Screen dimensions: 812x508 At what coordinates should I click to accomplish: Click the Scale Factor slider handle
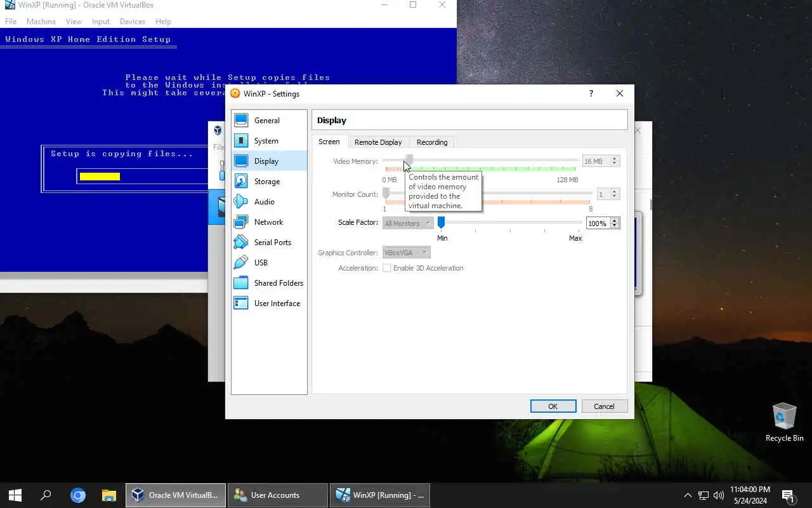click(441, 222)
